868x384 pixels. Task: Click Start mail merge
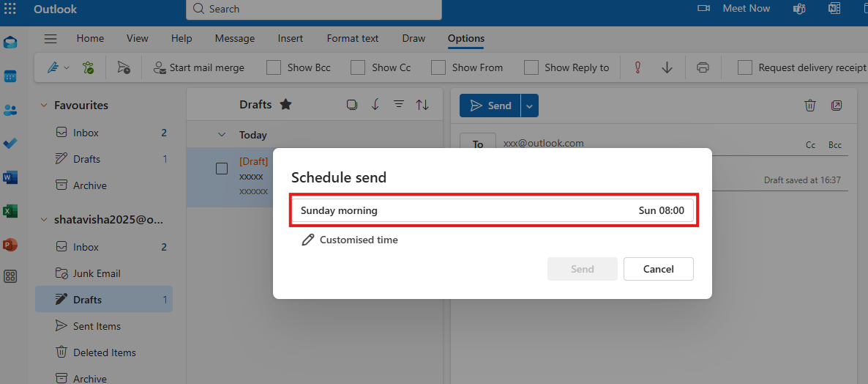pos(199,67)
